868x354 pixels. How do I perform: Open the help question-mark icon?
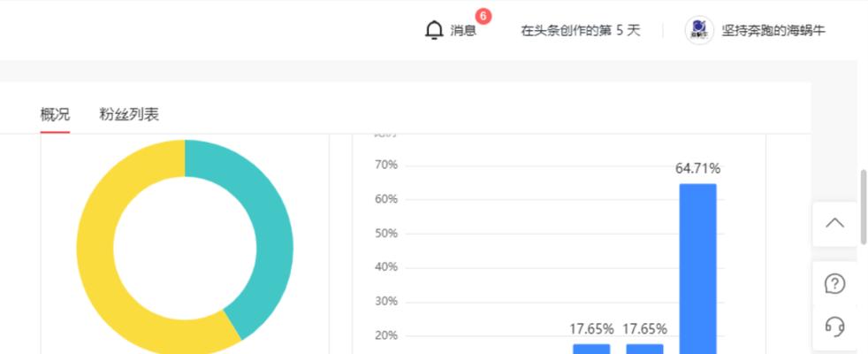pyautogui.click(x=834, y=284)
